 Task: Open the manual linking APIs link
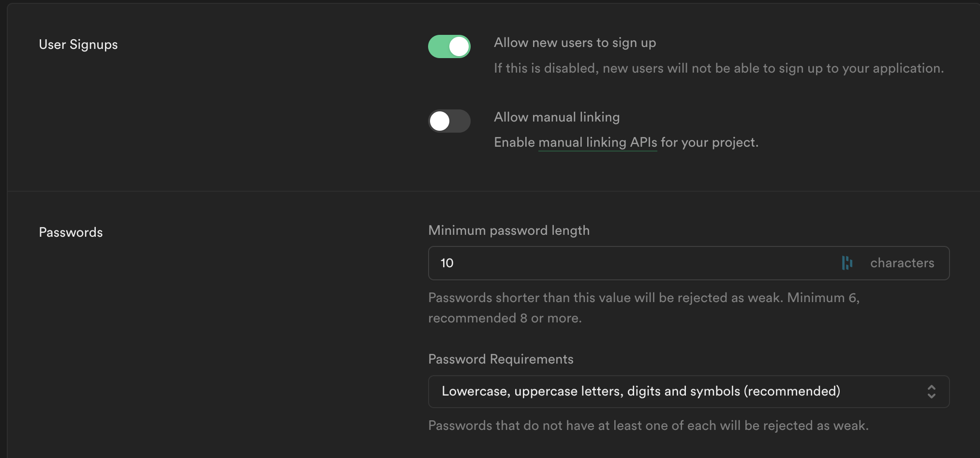click(597, 142)
